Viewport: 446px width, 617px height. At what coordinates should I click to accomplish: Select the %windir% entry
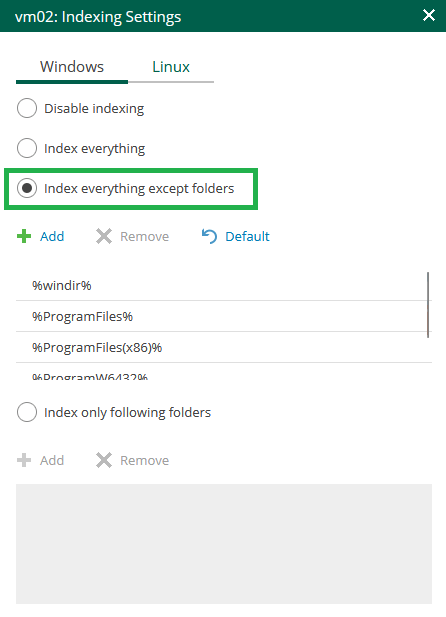222,285
